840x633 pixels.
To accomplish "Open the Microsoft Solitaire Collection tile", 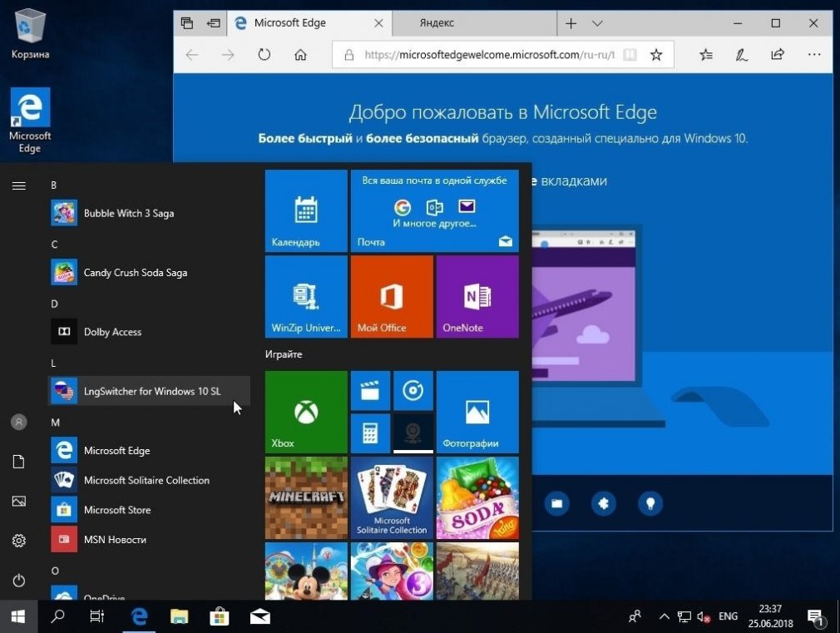I will pyautogui.click(x=392, y=497).
